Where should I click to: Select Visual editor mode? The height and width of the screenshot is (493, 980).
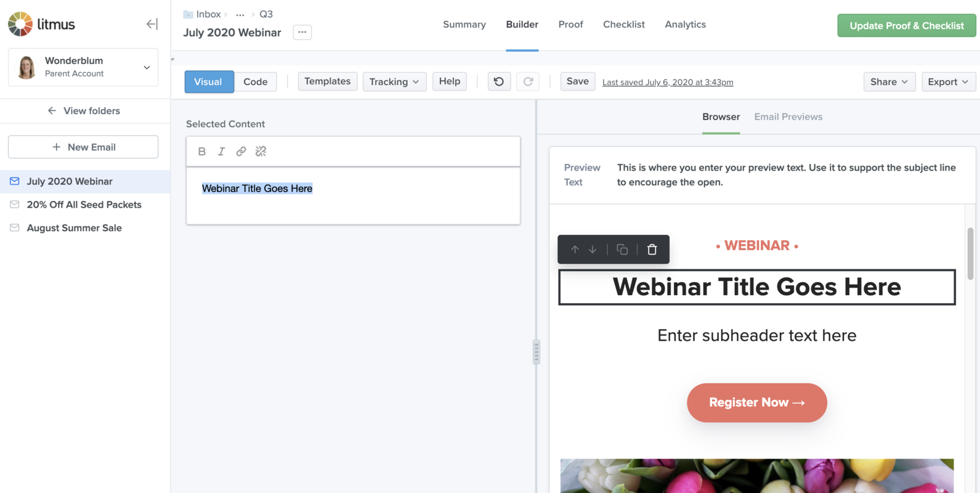click(209, 82)
